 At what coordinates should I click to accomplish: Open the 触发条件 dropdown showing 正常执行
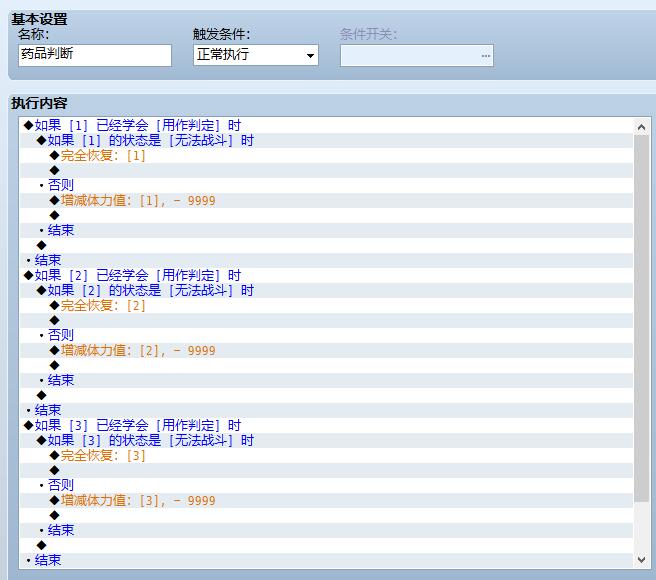coord(256,55)
